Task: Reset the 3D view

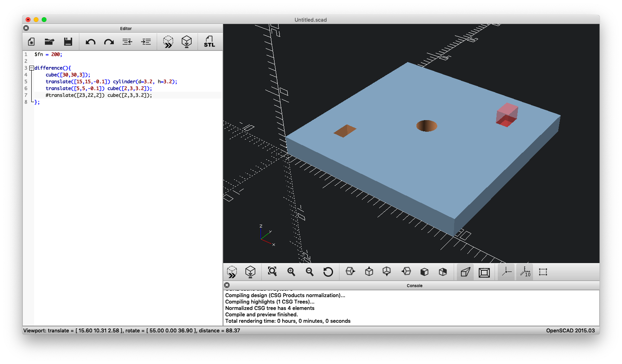Action: [x=328, y=272]
